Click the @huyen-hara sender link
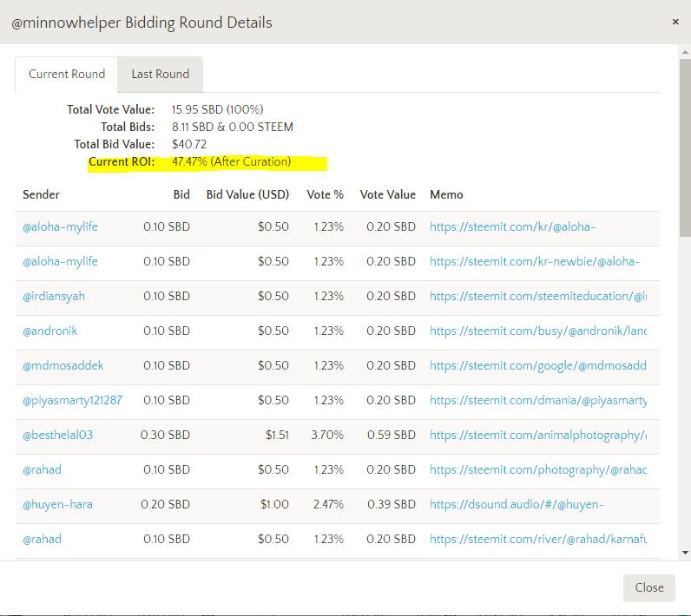Screen dimensions: 691x616 click(57, 505)
